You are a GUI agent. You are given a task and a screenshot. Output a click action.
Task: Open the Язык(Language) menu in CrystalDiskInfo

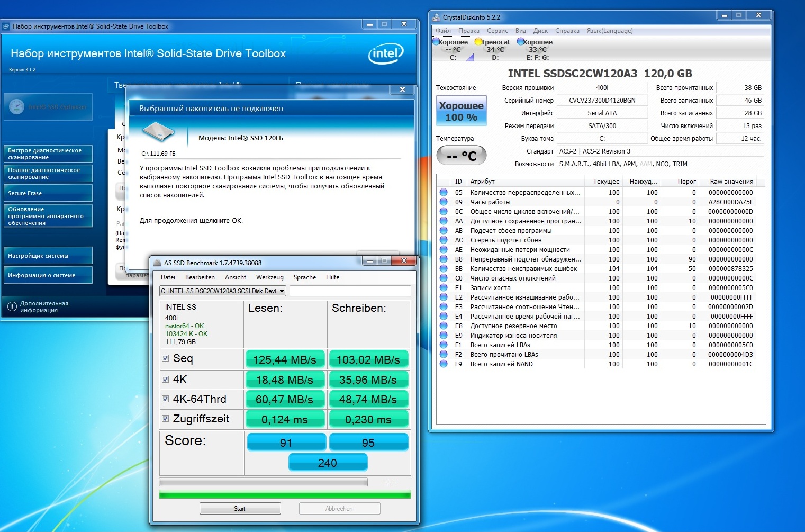[x=609, y=31]
